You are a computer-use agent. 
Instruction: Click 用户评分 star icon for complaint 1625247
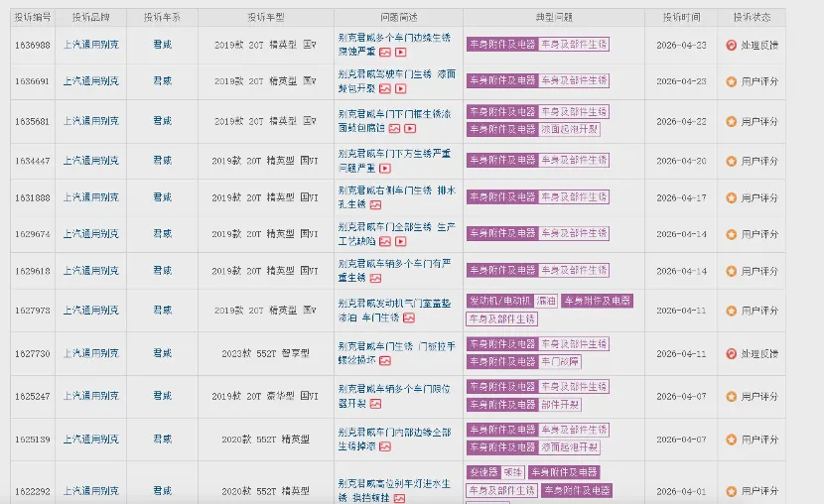coord(731,397)
